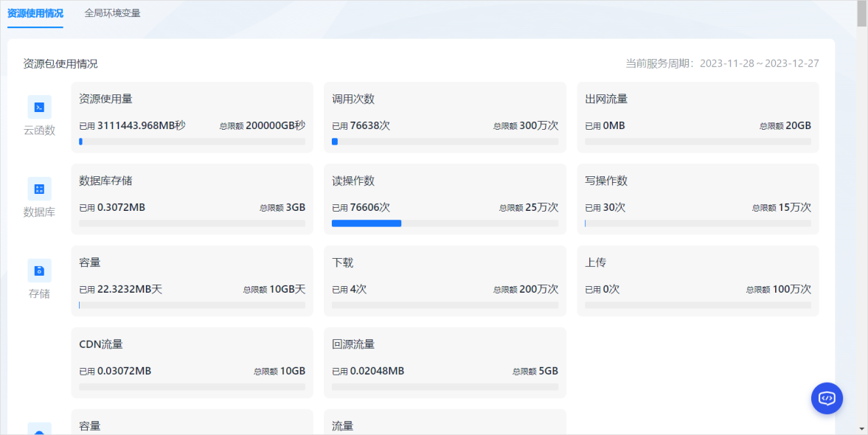Click the 总限额 100万次 value
This screenshot has height=435, width=868.
click(x=779, y=290)
